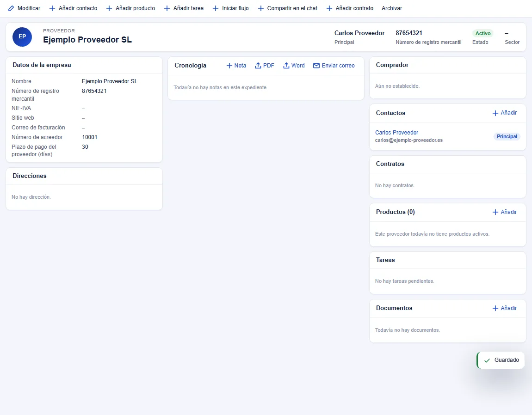
Task: Upload a PDF to the Cronología
Action: 265,66
